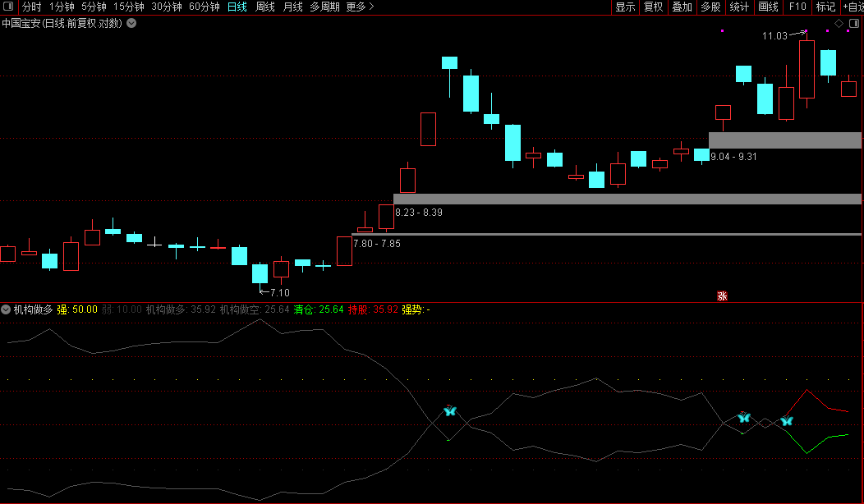Click the last butterfly signal icon
The width and height of the screenshot is (864, 504).
coord(786,421)
